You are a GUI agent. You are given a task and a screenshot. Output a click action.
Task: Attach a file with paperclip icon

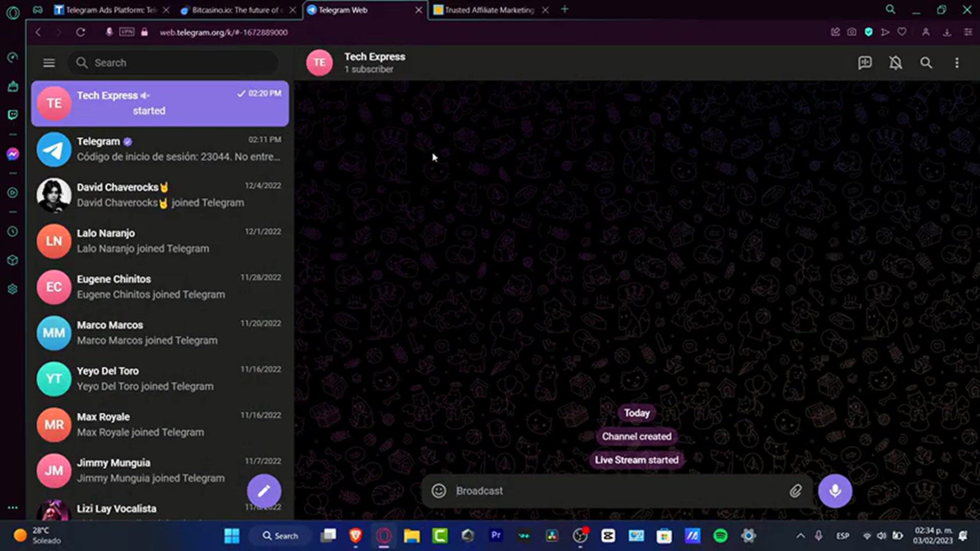(795, 491)
